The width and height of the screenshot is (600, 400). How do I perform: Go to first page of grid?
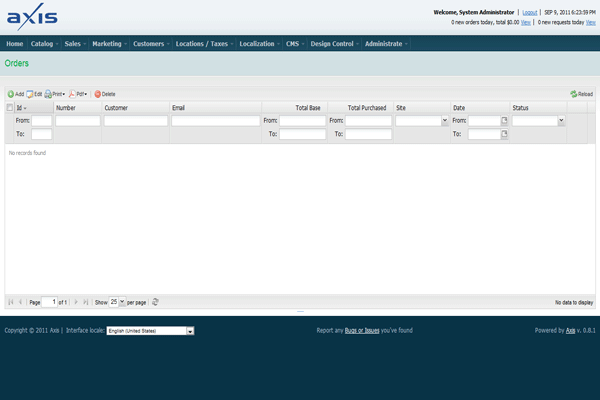(11, 302)
